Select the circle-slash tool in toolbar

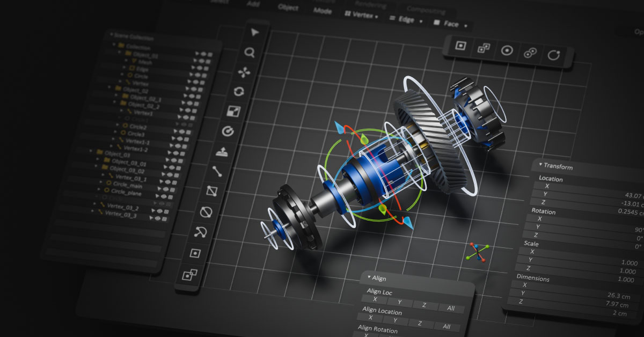click(x=206, y=212)
